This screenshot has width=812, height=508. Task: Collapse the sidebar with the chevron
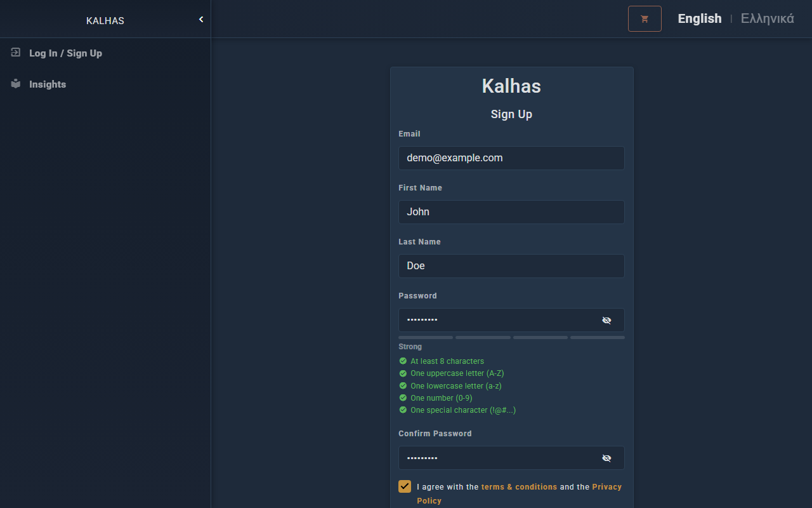click(x=201, y=20)
